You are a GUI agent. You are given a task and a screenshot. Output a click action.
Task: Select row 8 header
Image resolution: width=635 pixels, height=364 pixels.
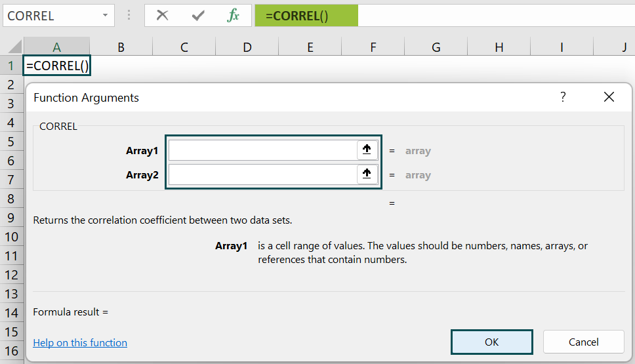pos(11,199)
